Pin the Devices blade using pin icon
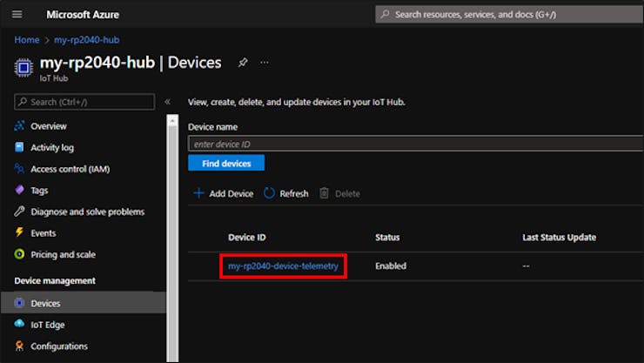This screenshot has height=363, width=644. pyautogui.click(x=243, y=63)
